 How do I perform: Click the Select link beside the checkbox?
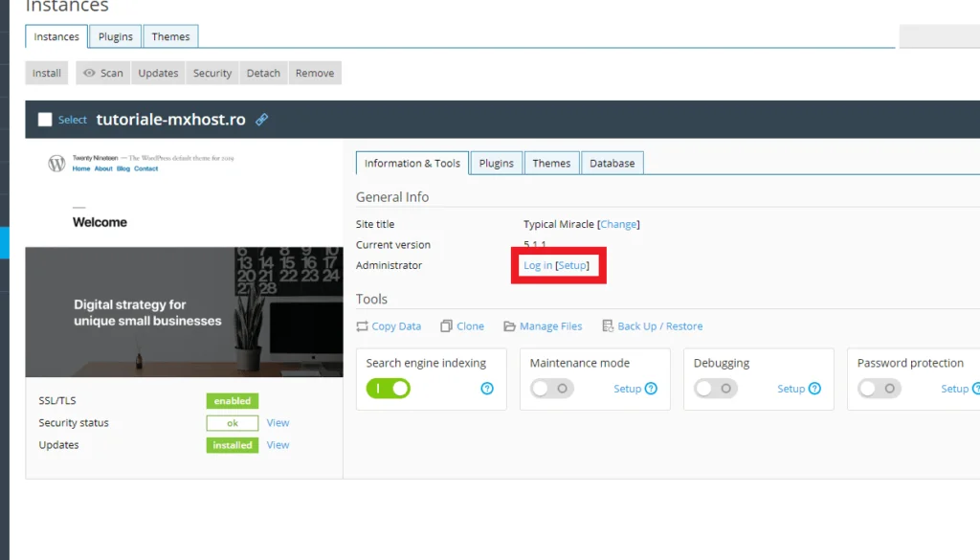point(73,120)
